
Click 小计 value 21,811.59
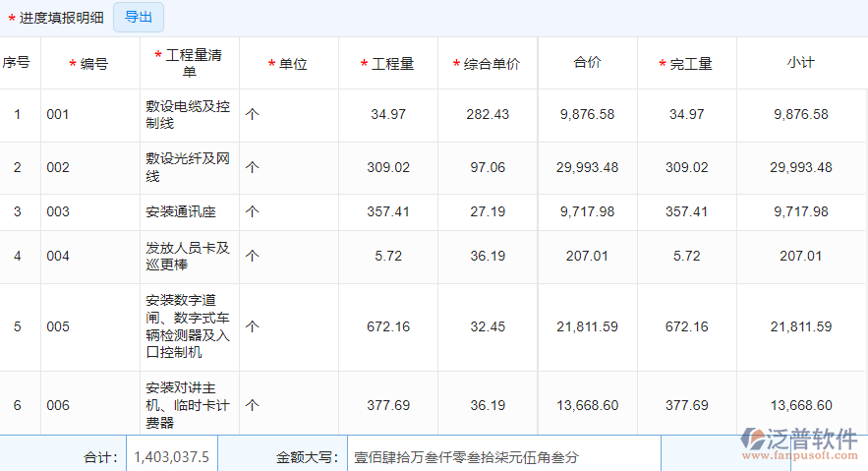[x=801, y=326]
